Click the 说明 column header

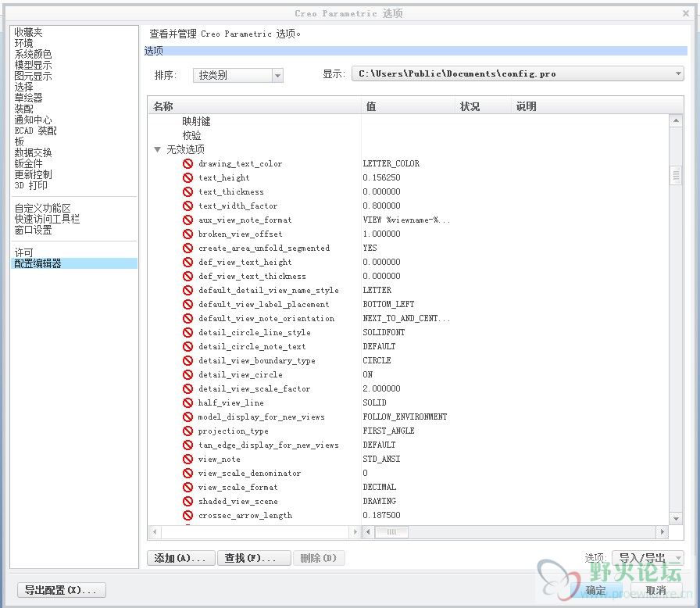pyautogui.click(x=597, y=106)
